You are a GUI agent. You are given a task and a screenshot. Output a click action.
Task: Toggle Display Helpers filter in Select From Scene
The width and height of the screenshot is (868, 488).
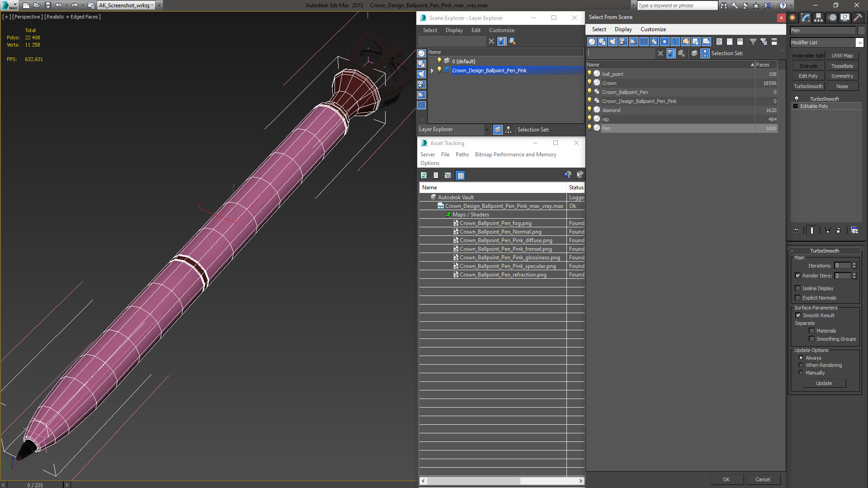tap(633, 42)
